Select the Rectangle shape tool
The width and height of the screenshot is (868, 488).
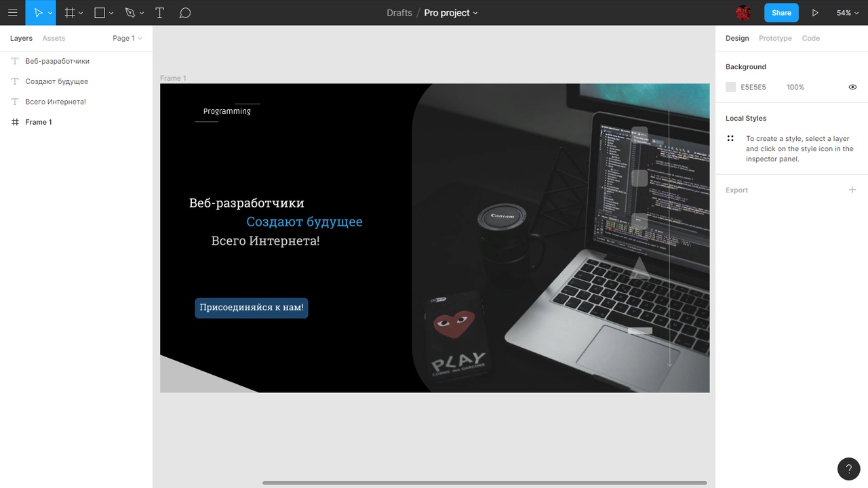click(100, 13)
